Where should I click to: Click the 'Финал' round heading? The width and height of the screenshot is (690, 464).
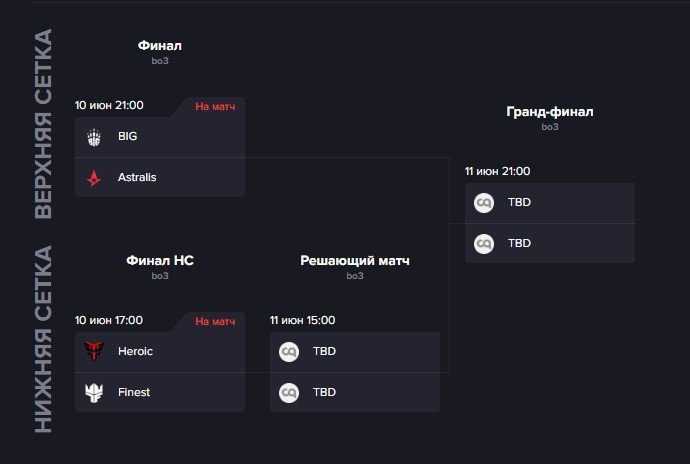point(160,45)
